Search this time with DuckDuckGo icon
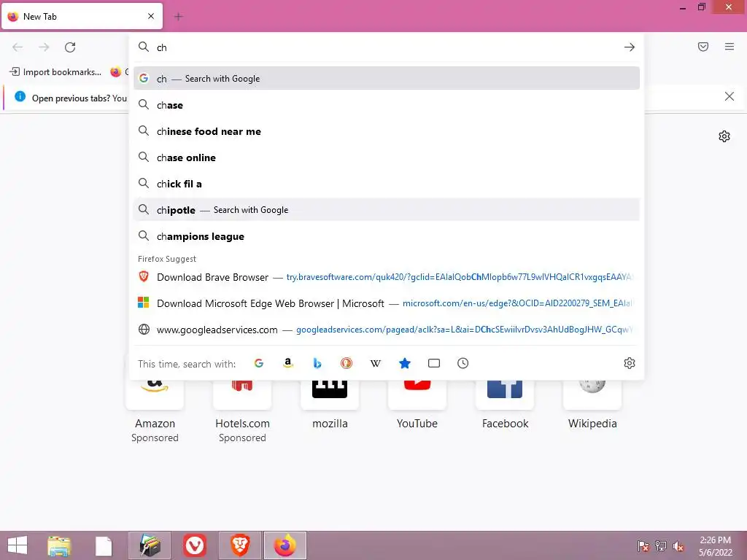 point(347,363)
